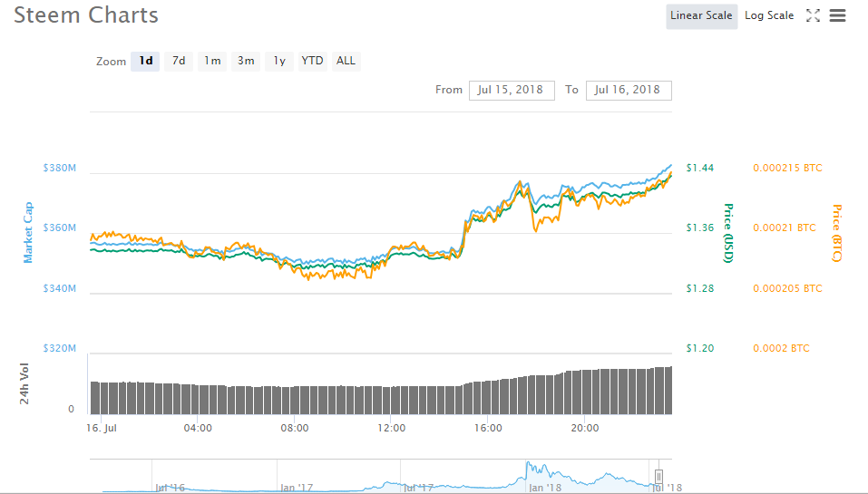This screenshot has height=494, width=868.
Task: Switch to Log Scale
Action: pos(769,15)
